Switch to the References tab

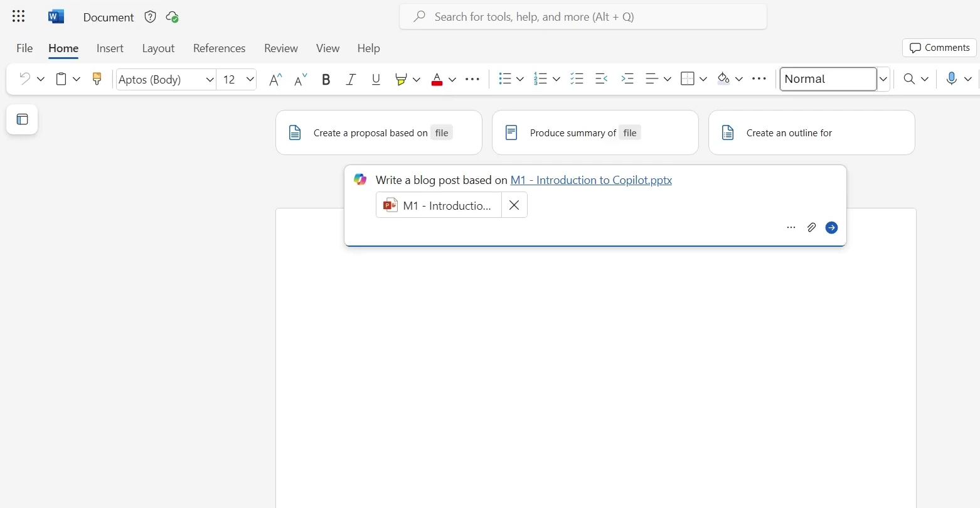pos(219,48)
